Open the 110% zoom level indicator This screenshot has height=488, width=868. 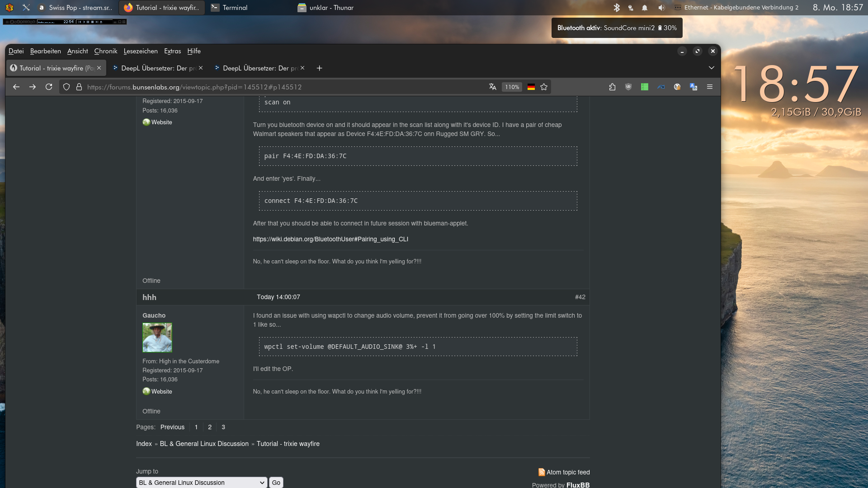coord(512,87)
